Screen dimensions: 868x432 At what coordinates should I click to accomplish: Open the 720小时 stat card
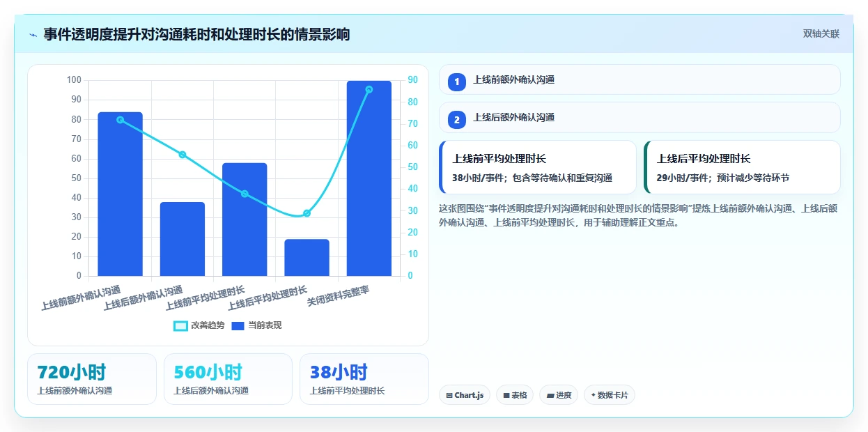coord(92,379)
